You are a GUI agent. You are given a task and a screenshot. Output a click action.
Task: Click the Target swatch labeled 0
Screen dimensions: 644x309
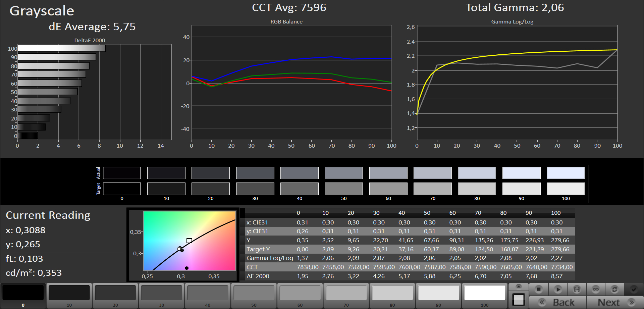click(122, 189)
